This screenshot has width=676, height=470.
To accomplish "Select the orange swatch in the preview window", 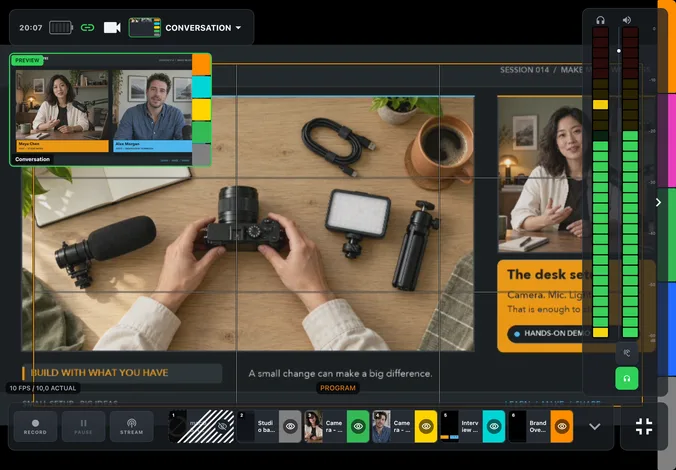I will [201, 65].
